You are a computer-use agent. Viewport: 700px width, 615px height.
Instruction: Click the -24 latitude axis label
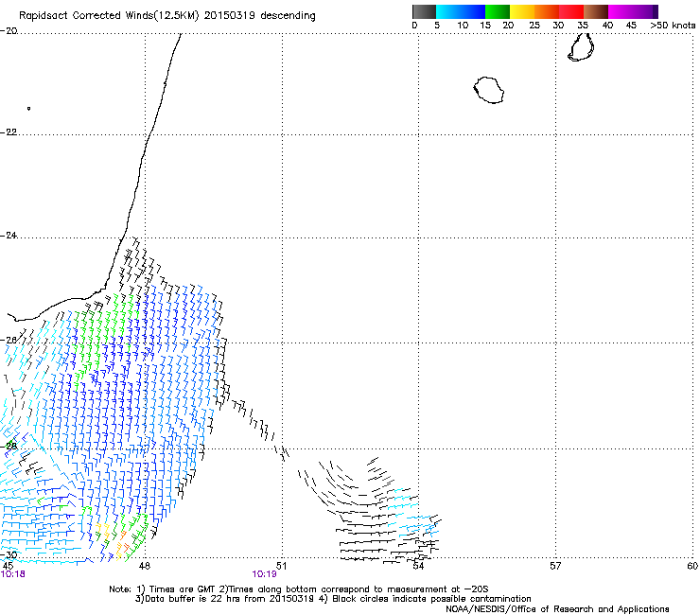pyautogui.click(x=9, y=236)
